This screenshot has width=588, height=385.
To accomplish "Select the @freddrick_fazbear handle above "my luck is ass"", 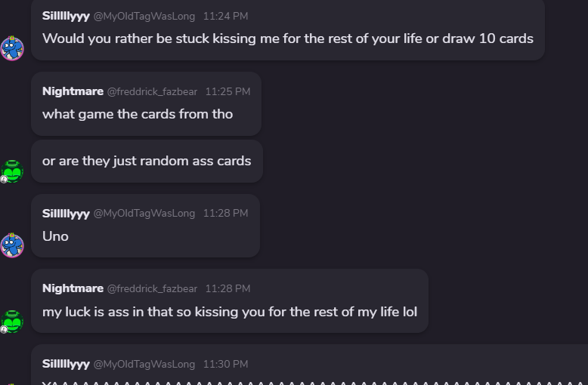I will (152, 289).
